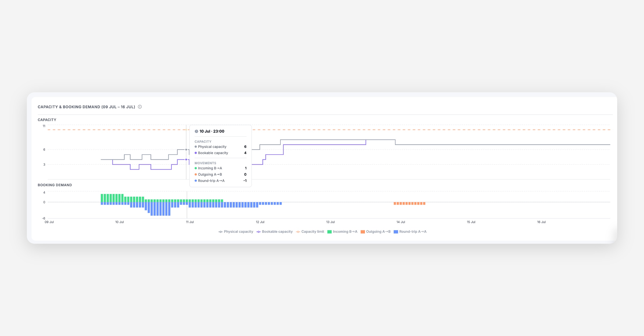The image size is (644, 336).
Task: Click the "11 Jul" x-axis label
Action: point(190,222)
